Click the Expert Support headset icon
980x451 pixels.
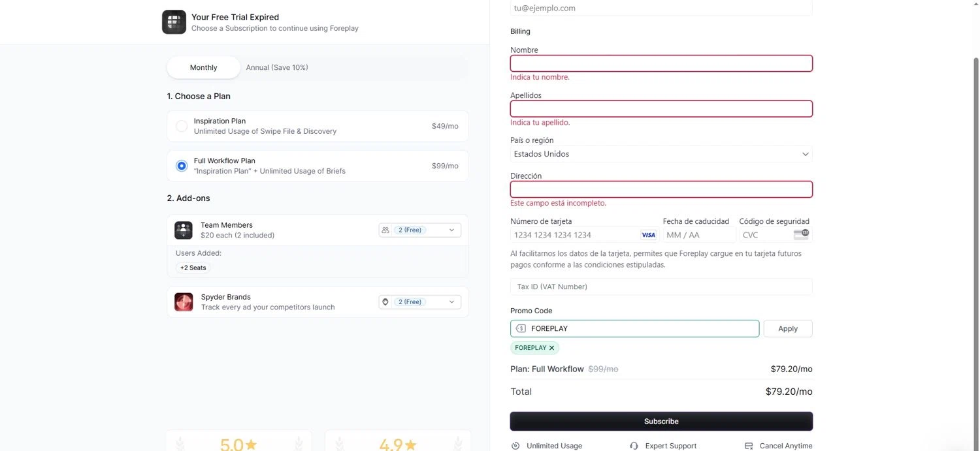pos(634,446)
